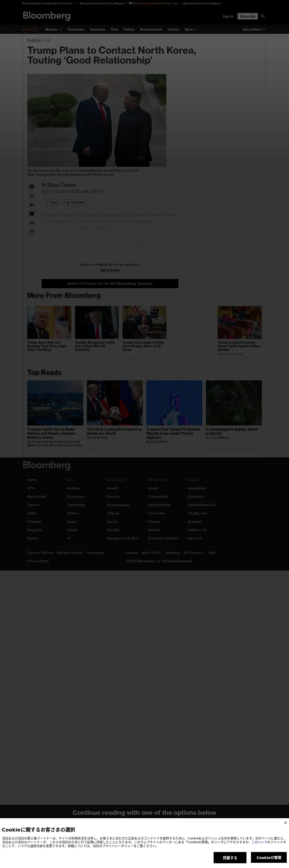Viewport: 289px width, 868px height.
Task: Click the Bloomberg logo in header
Action: [46, 16]
